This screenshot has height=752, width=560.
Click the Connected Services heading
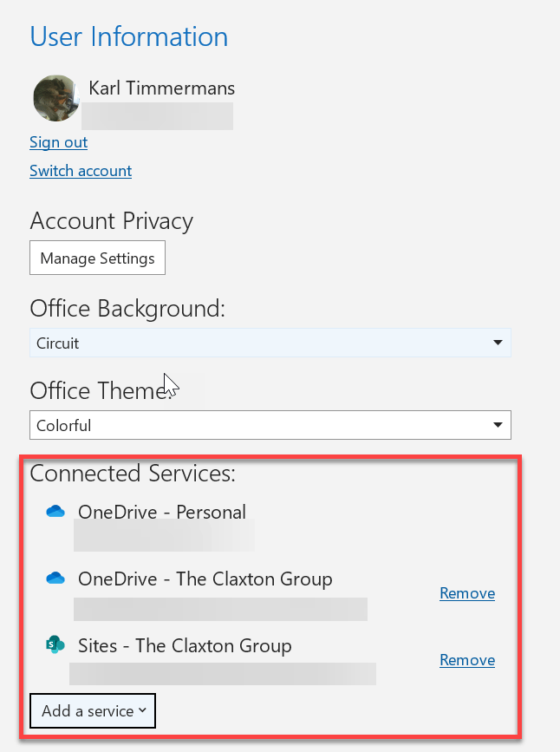pyautogui.click(x=133, y=474)
